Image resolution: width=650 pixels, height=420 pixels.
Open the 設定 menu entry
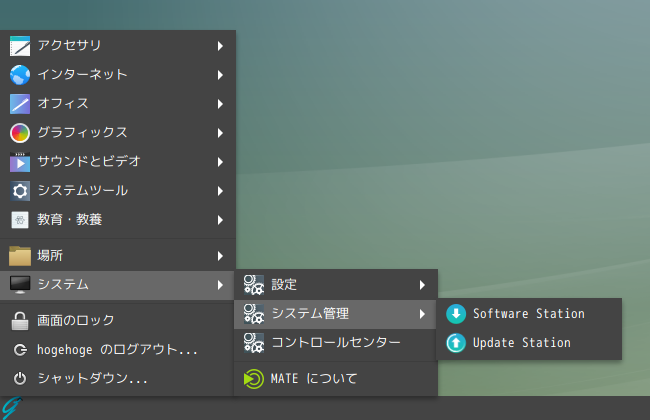(336, 285)
